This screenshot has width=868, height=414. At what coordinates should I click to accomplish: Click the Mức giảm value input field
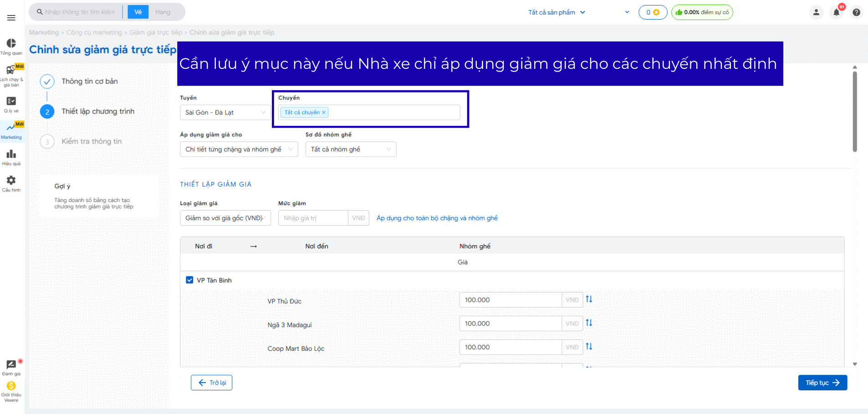[x=313, y=218]
